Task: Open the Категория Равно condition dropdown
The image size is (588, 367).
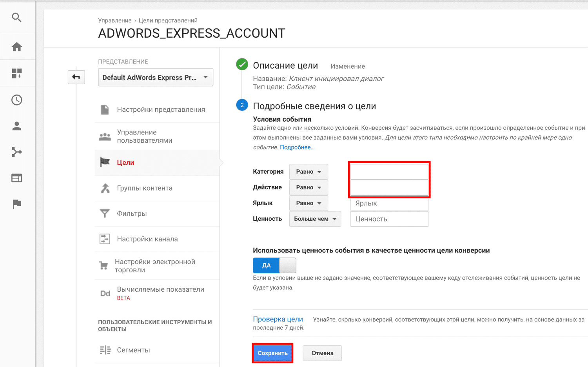Action: click(309, 172)
